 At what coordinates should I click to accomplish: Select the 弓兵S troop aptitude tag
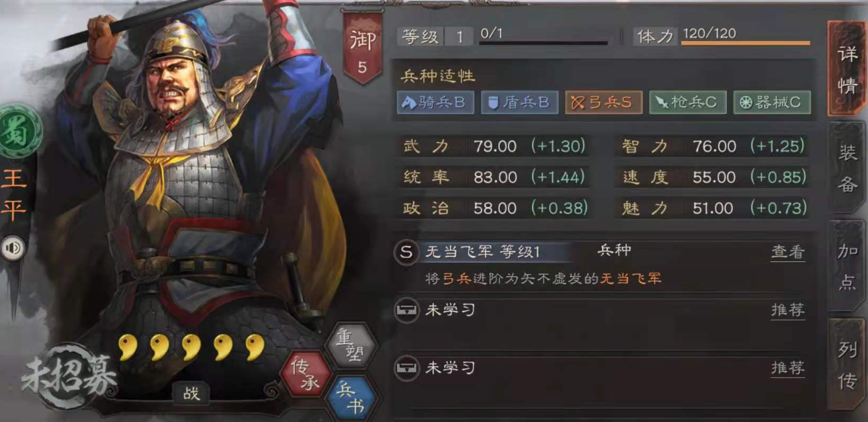[603, 102]
